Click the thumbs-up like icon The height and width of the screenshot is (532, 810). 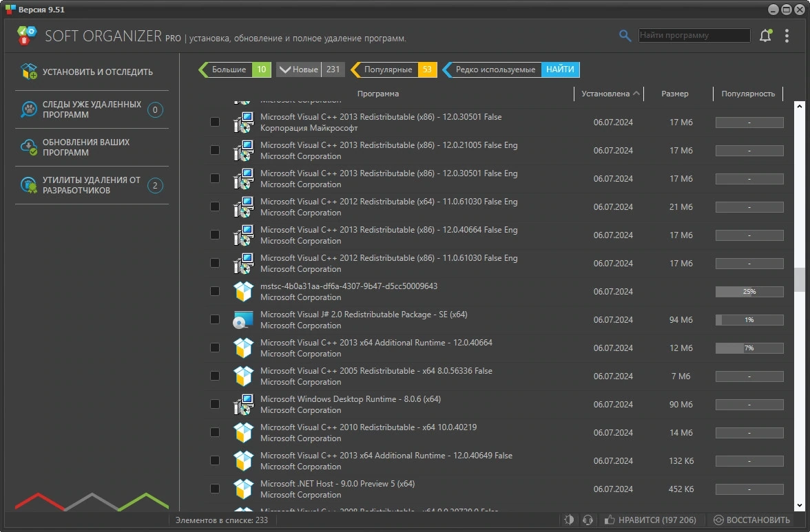pyautogui.click(x=610, y=520)
